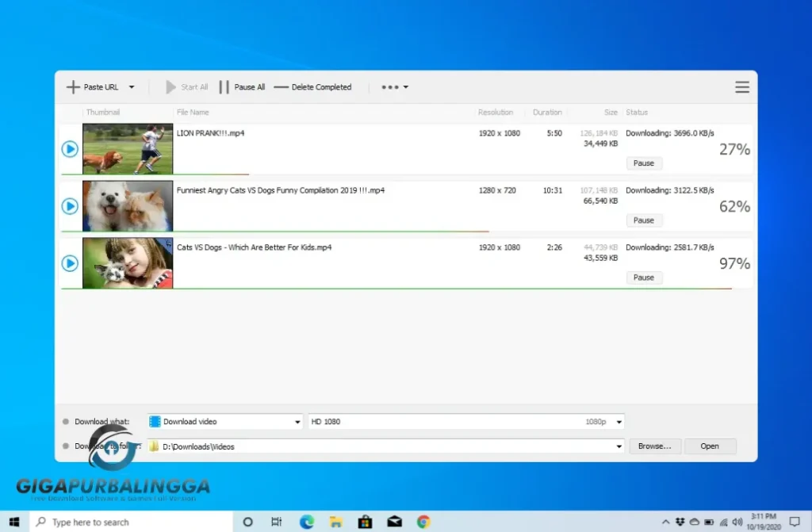Click the Paste URL plus icon
Screen dimensions: 812x532
tap(74, 87)
